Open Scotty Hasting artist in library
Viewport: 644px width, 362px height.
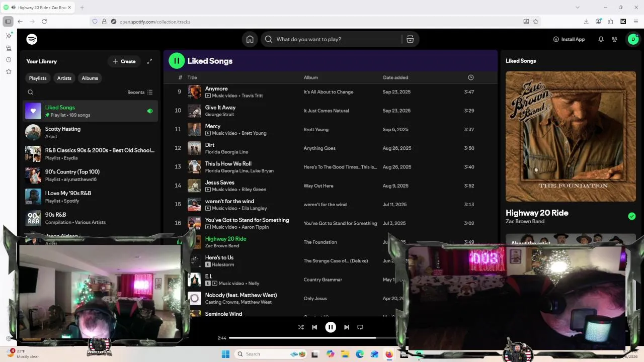click(90, 132)
